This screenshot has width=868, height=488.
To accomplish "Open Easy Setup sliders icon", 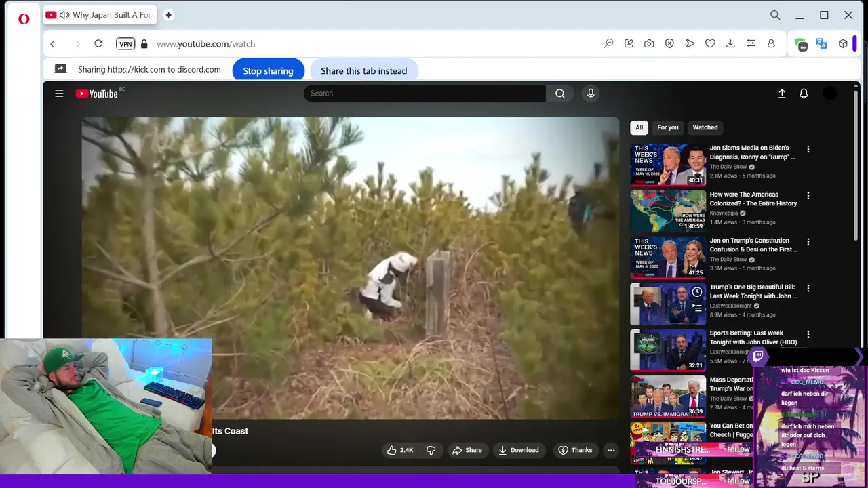I will (751, 43).
